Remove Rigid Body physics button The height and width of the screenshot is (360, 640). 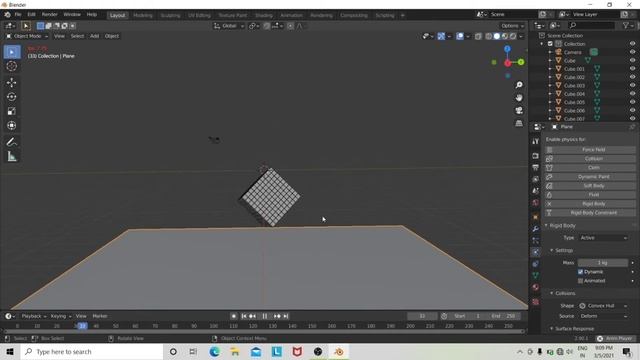pos(590,204)
